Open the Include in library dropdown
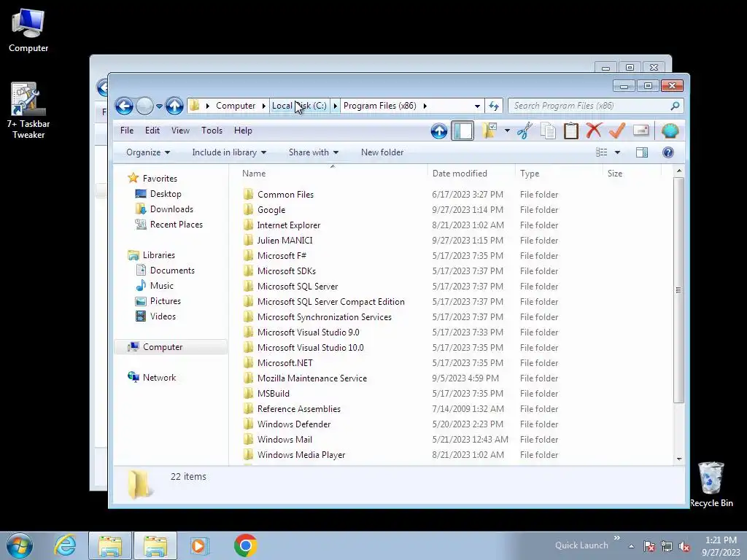This screenshot has height=560, width=747. coord(229,152)
